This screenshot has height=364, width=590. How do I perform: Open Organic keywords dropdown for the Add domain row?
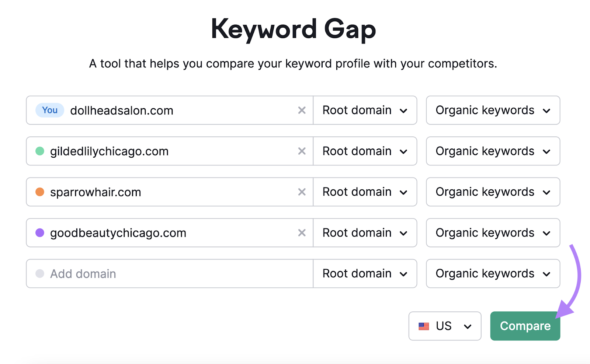493,273
